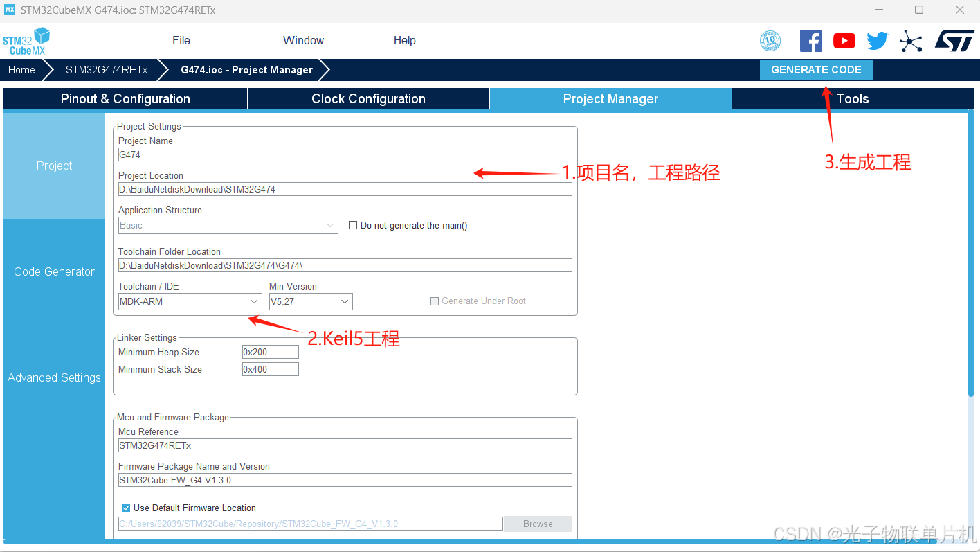This screenshot has width=980, height=552.
Task: Click the 10-year anniversary badge icon
Action: tap(770, 41)
